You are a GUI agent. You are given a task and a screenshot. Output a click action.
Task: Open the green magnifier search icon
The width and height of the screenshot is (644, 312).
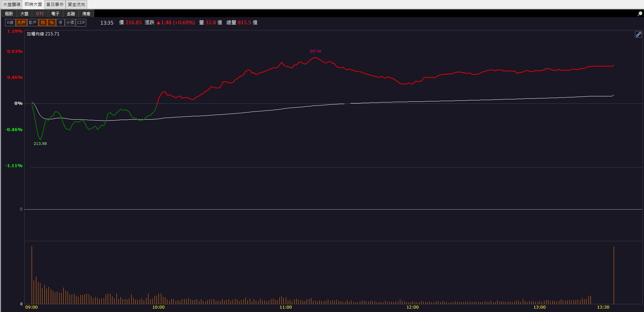pyautogui.click(x=640, y=14)
